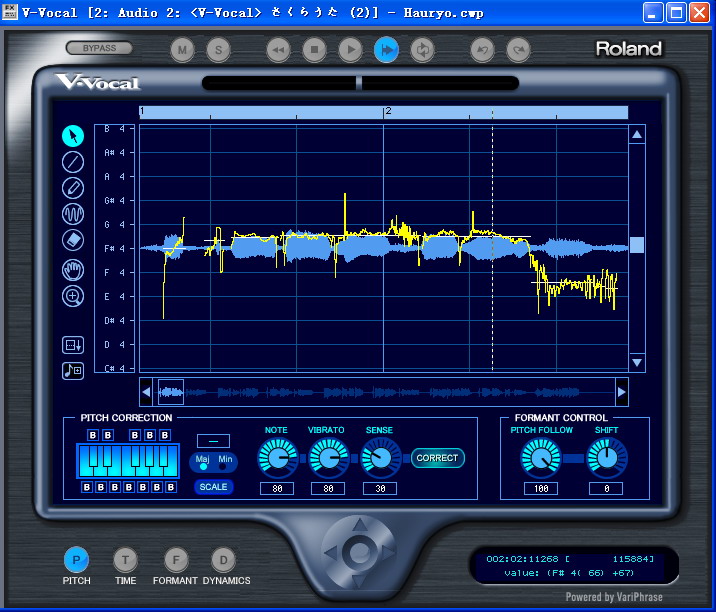Viewport: 716px width, 612px height.
Task: Click the Pitch to MIDI note icon
Action: (73, 371)
